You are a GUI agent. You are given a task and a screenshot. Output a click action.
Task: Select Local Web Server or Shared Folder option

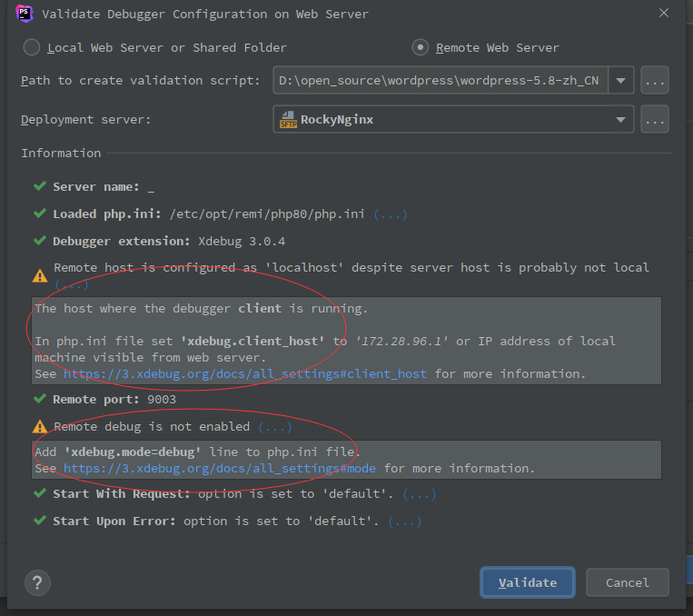pyautogui.click(x=32, y=47)
